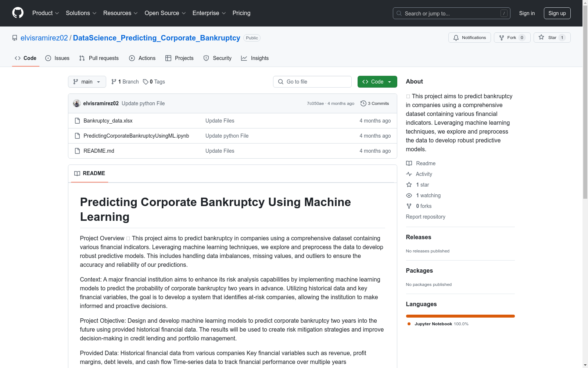Screen dimensions: 588x368
Task: Click the star icon in Star button
Action: 541,37
